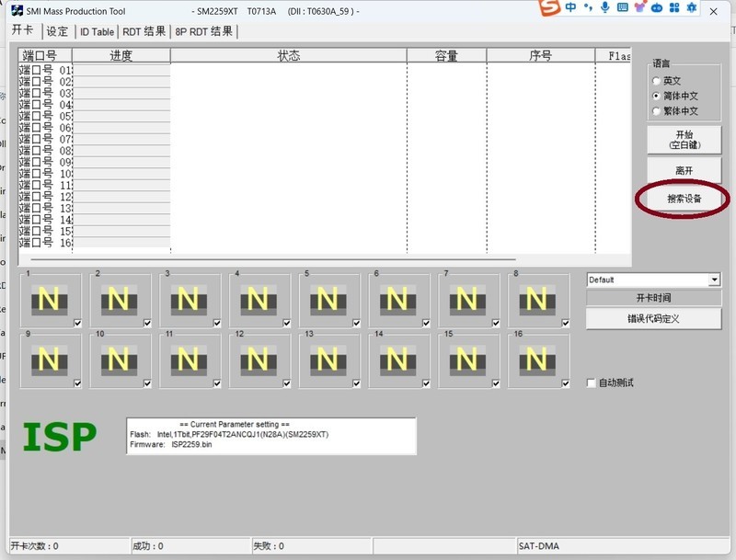The image size is (736, 560).
Task: Click the green ISP label
Action: [60, 437]
